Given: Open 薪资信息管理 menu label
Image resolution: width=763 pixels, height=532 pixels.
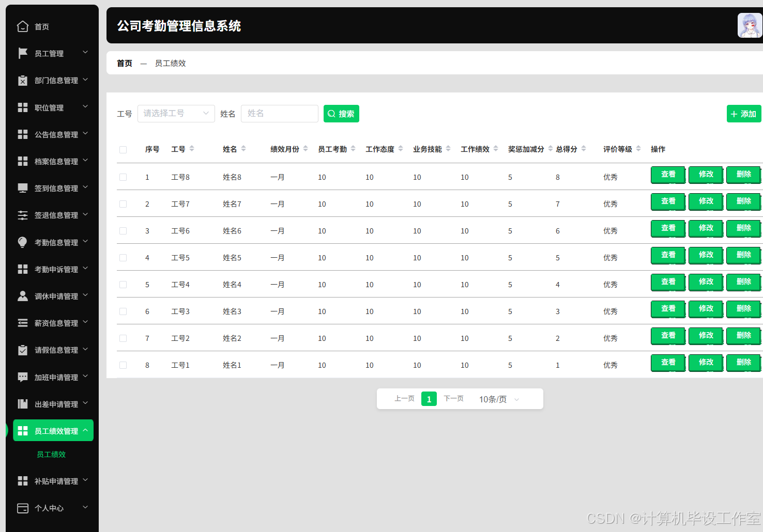Looking at the screenshot, I should pyautogui.click(x=56, y=323).
